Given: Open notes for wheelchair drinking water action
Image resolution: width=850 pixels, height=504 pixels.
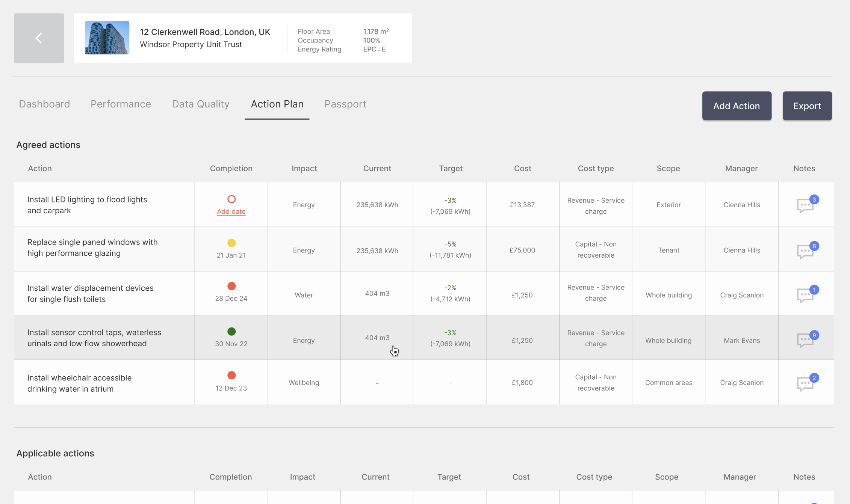Looking at the screenshot, I should click(x=805, y=383).
